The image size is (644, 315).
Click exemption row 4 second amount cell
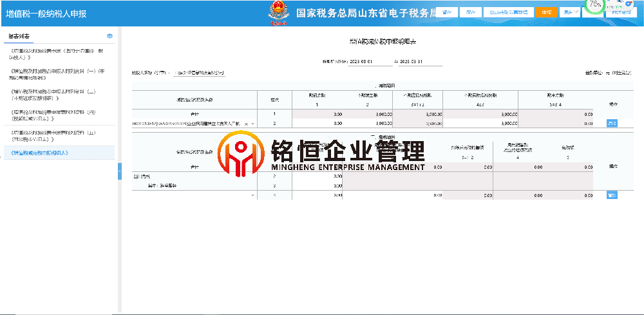[392, 195]
